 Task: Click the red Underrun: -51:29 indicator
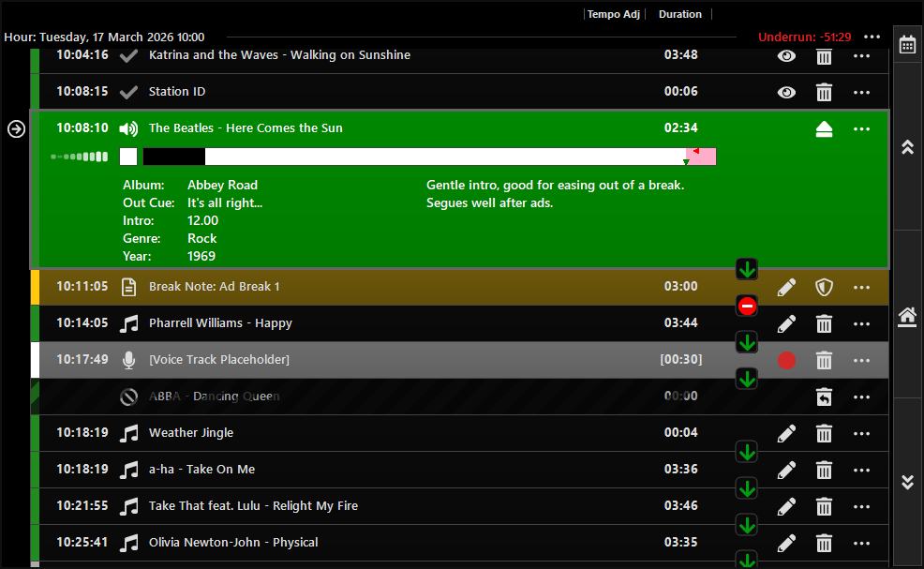tap(804, 37)
